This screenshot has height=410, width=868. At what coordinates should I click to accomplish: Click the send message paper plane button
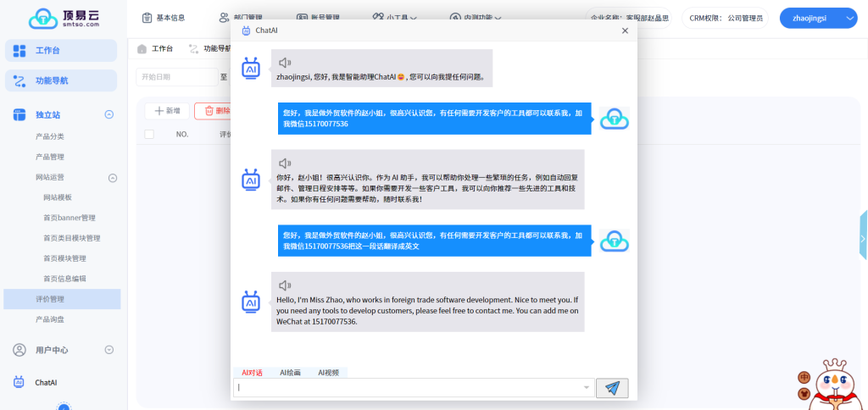click(612, 388)
